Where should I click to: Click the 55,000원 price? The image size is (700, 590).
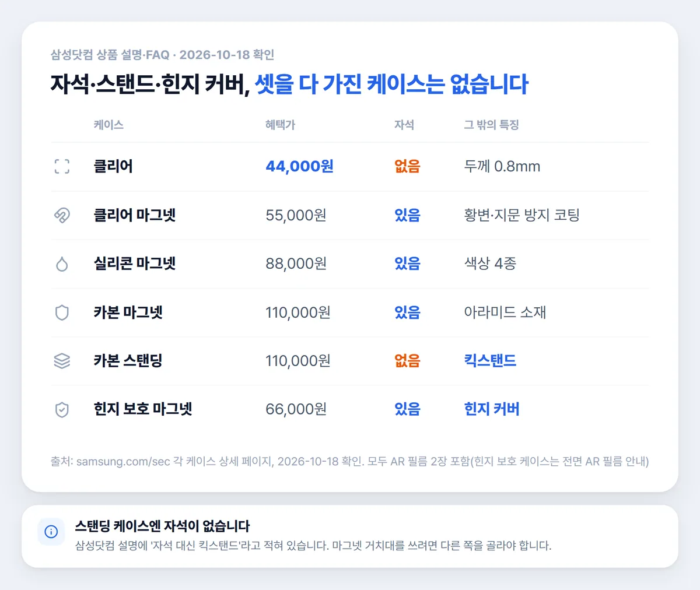[x=296, y=215]
